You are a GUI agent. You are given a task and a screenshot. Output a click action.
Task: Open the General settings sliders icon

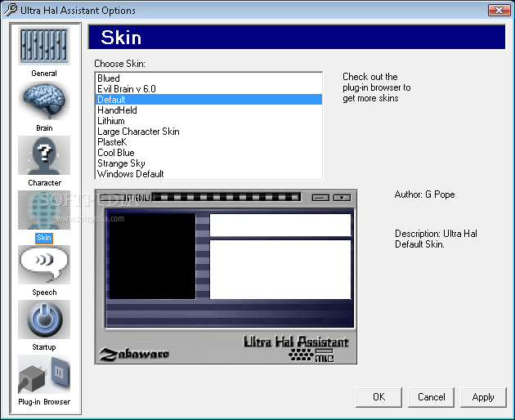[44, 46]
